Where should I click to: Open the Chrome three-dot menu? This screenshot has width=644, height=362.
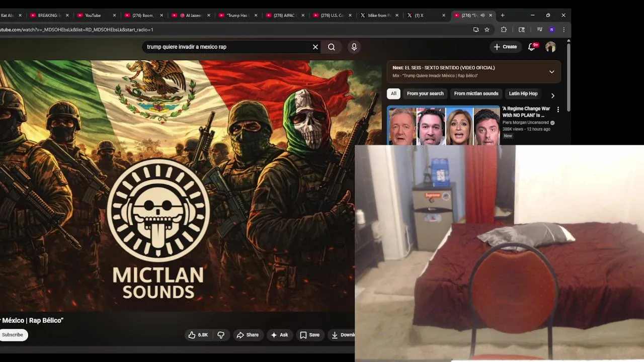coord(563,30)
